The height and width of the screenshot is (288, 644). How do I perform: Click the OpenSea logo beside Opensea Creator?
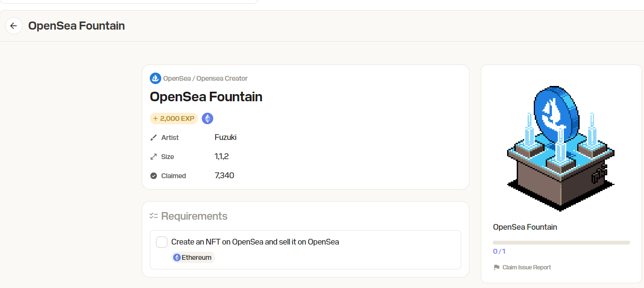click(x=156, y=78)
